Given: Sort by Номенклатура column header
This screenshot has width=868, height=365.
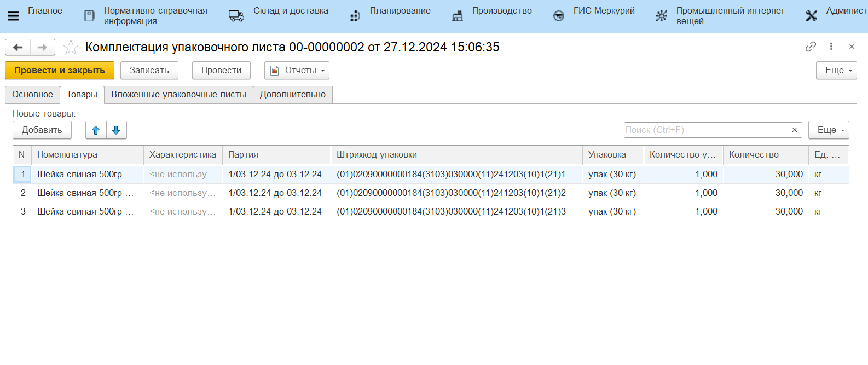Looking at the screenshot, I should pos(88,155).
